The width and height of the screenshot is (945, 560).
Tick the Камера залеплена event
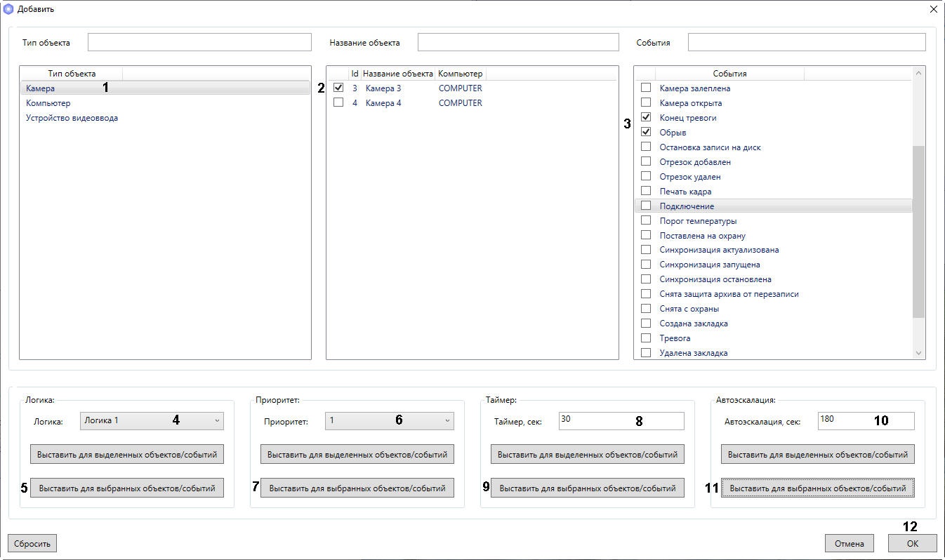tap(646, 88)
